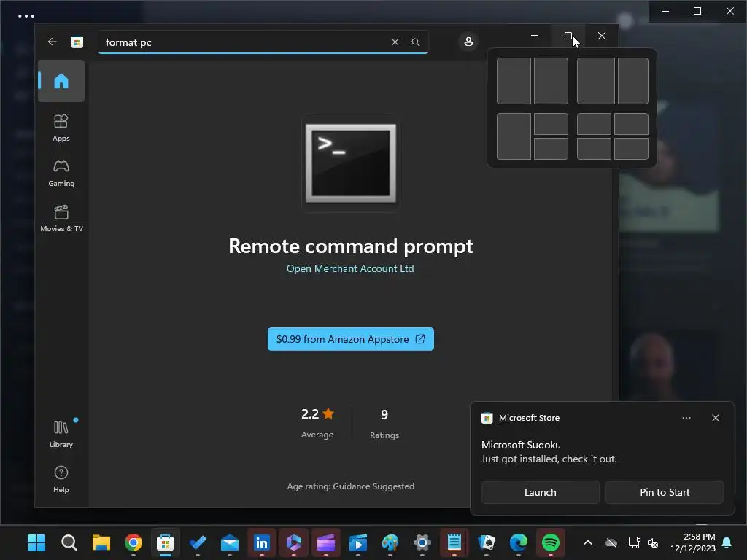Click $0.99 from Amazon Appstore button
The height and width of the screenshot is (560, 747).
[x=351, y=339]
